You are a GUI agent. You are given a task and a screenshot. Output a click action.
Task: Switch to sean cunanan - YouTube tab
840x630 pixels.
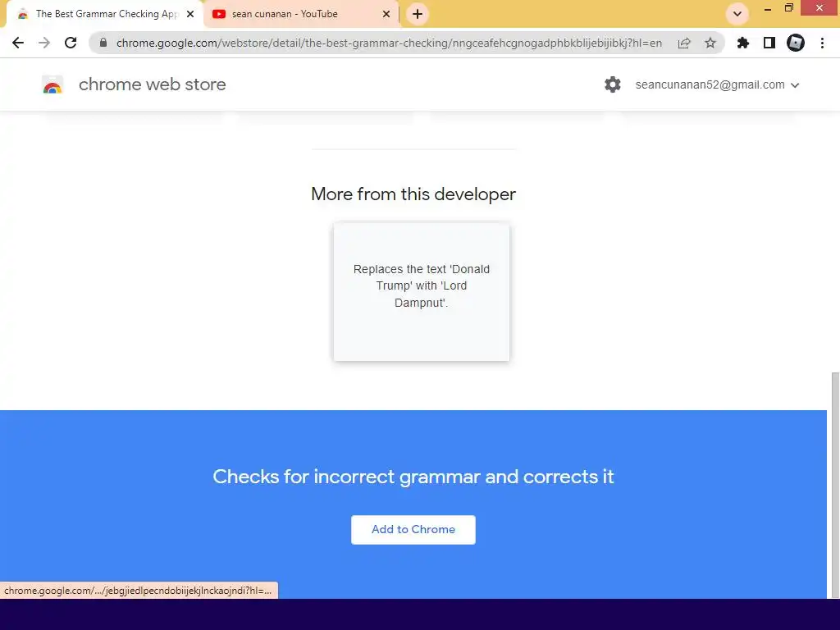(x=302, y=14)
